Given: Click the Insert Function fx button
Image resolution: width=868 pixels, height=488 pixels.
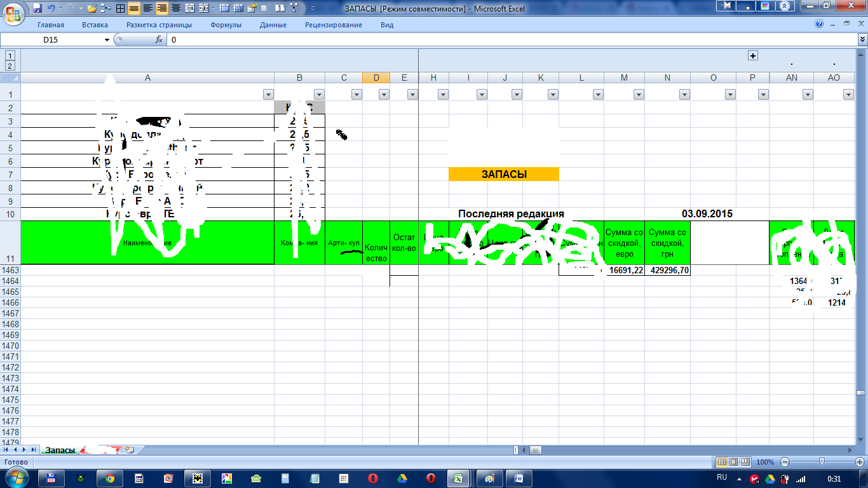Looking at the screenshot, I should 159,39.
